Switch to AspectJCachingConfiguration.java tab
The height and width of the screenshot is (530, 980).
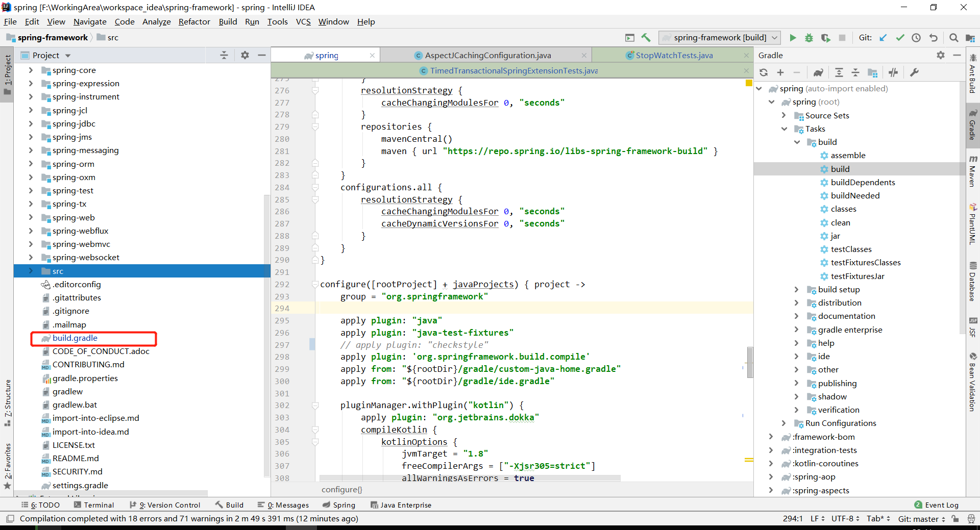[x=488, y=55]
